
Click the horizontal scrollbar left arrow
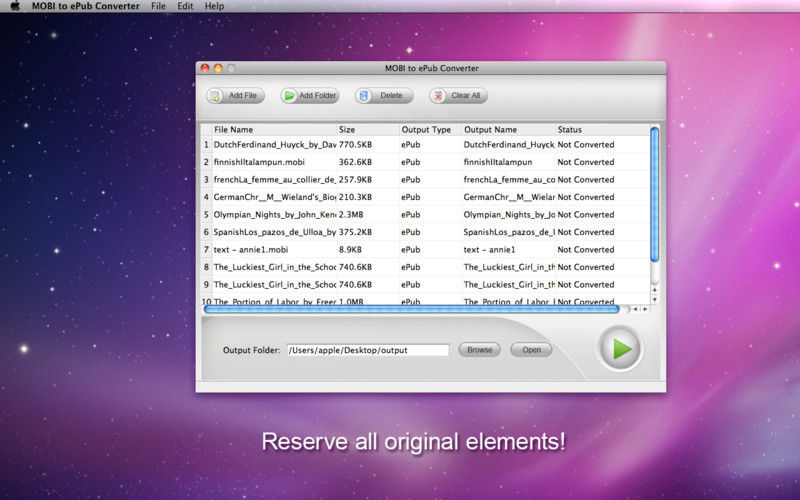(635, 309)
